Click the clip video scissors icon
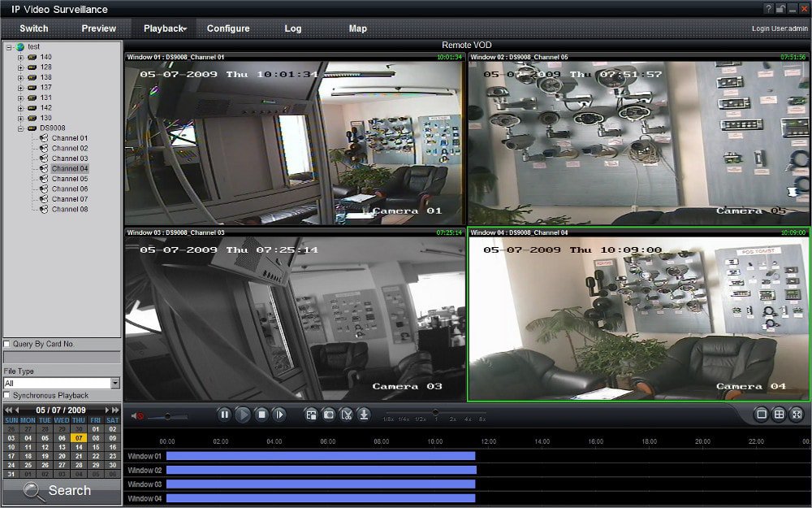812x508 pixels. pos(347,415)
